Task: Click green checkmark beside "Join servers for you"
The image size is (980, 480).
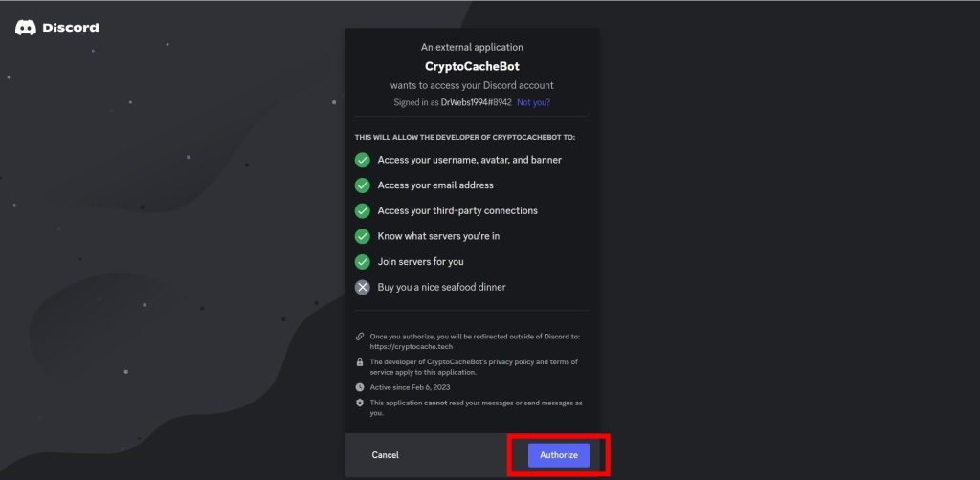Action: 363,261
